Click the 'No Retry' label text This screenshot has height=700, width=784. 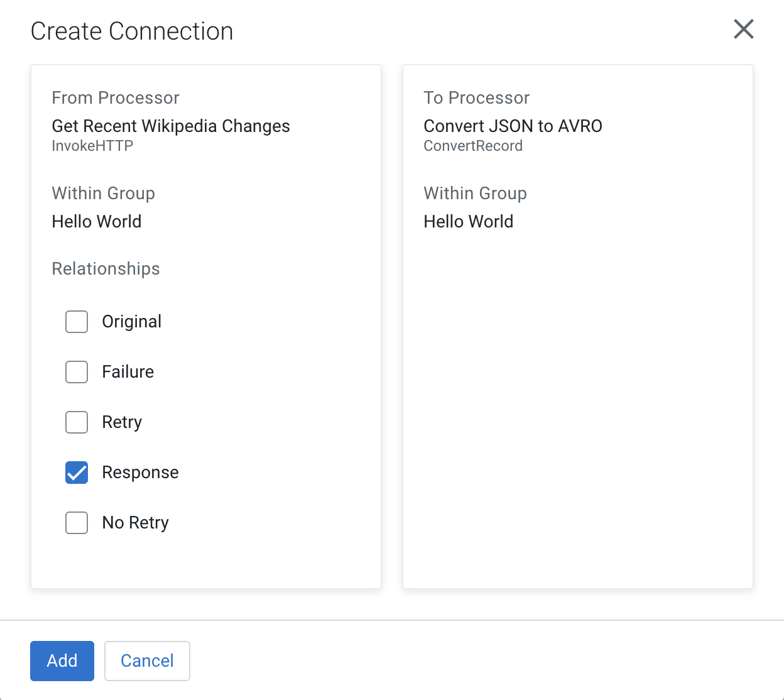point(135,523)
